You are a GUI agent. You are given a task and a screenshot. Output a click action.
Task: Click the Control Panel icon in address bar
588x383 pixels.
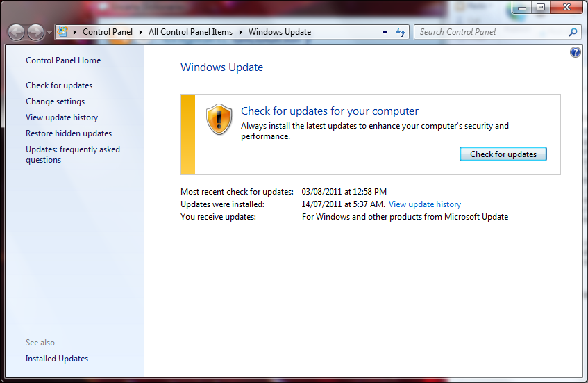click(x=62, y=32)
